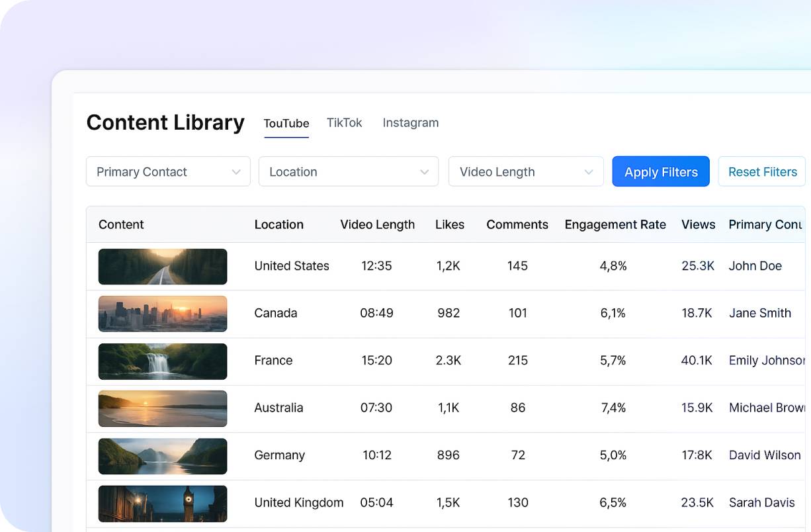Click the Video Length column header
Screen dimensions: 811x532
pyautogui.click(x=377, y=225)
